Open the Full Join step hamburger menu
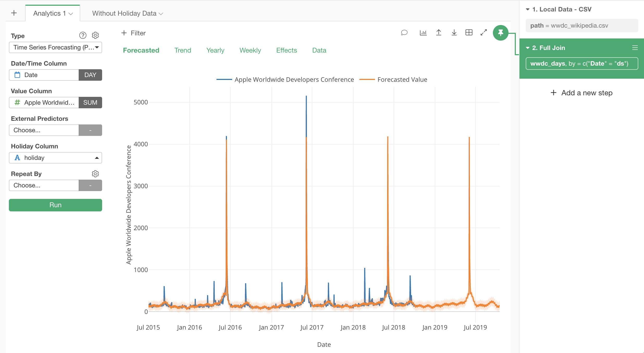The image size is (644, 353). (x=635, y=48)
